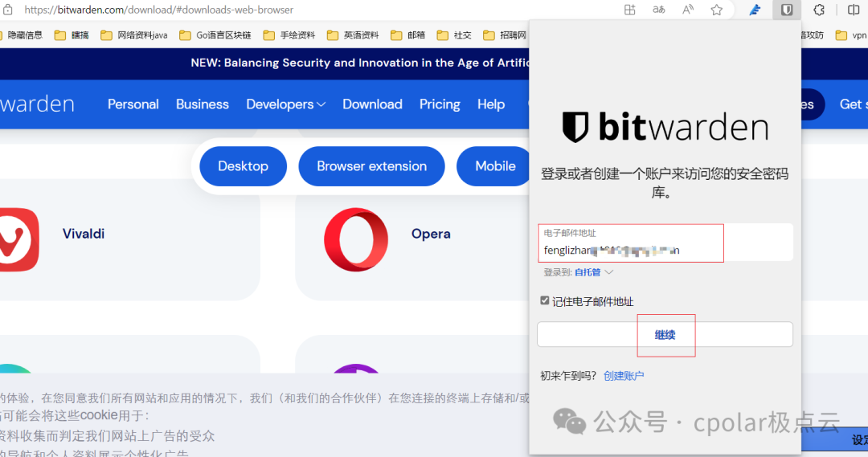Image resolution: width=868 pixels, height=457 pixels.
Task: Open the browser apps grid icon
Action: (x=629, y=10)
